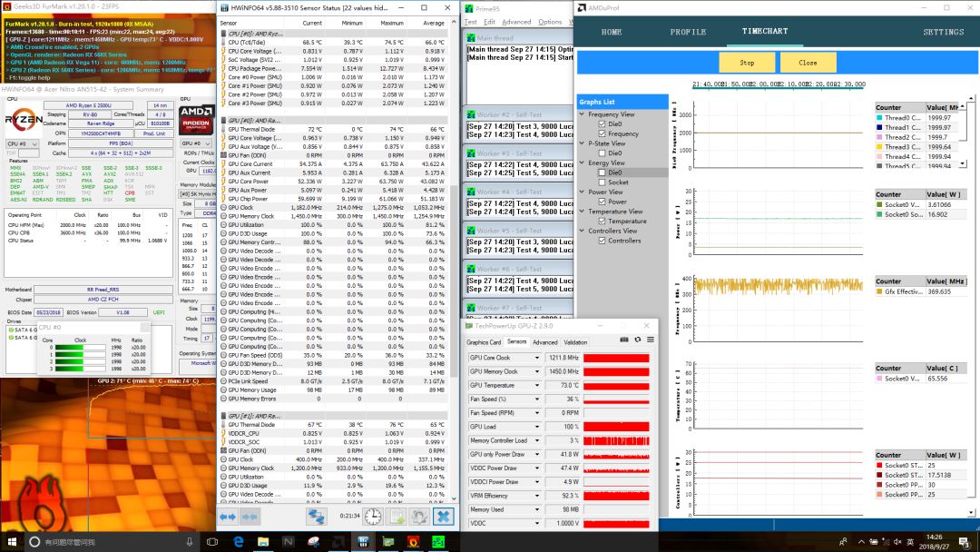Check Die0 under P-State View
The width and height of the screenshot is (980, 552).
pyautogui.click(x=602, y=153)
